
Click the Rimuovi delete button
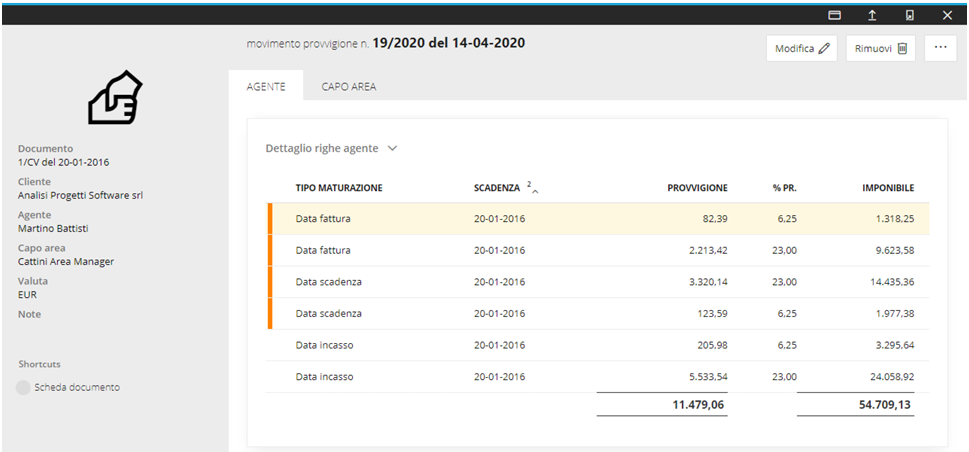(x=881, y=48)
